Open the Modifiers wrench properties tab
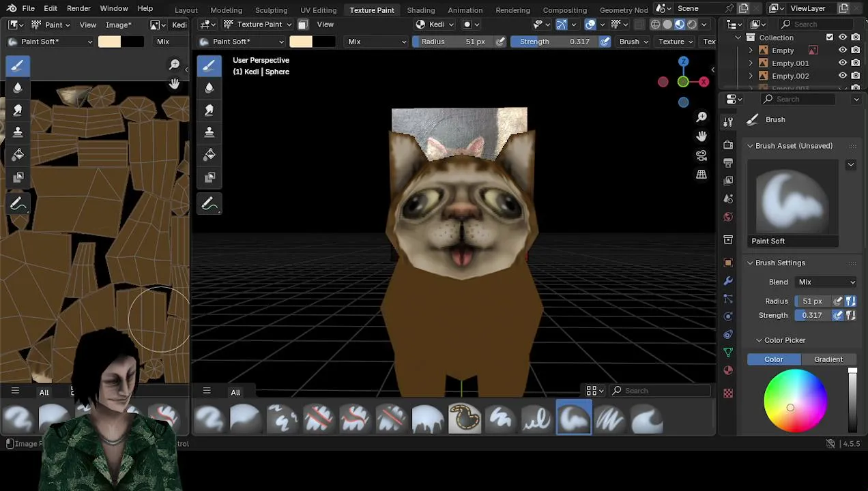The image size is (868, 491). tap(728, 281)
